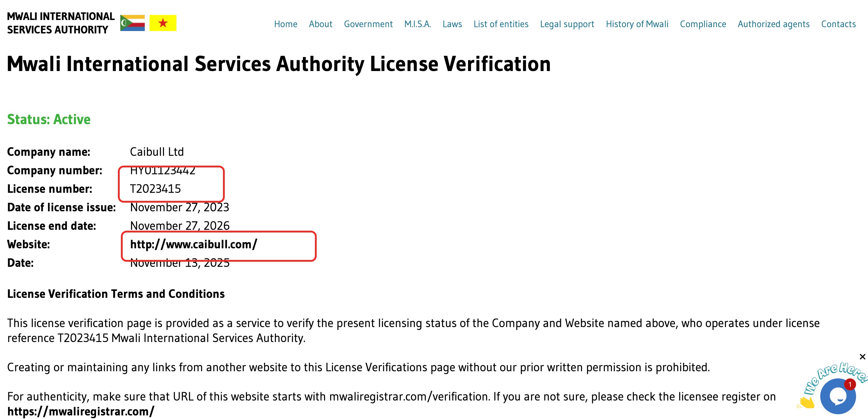
Task: Follow the mwaliregistrar.com link
Action: pyautogui.click(x=81, y=411)
